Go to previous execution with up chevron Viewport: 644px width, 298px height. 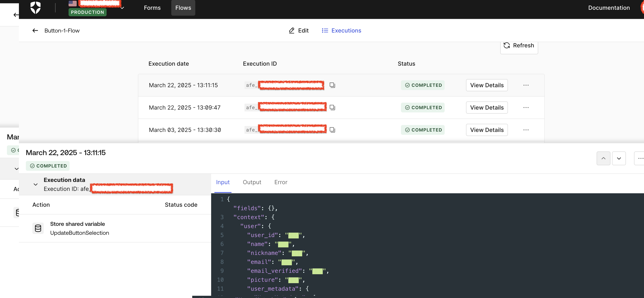tap(603, 158)
